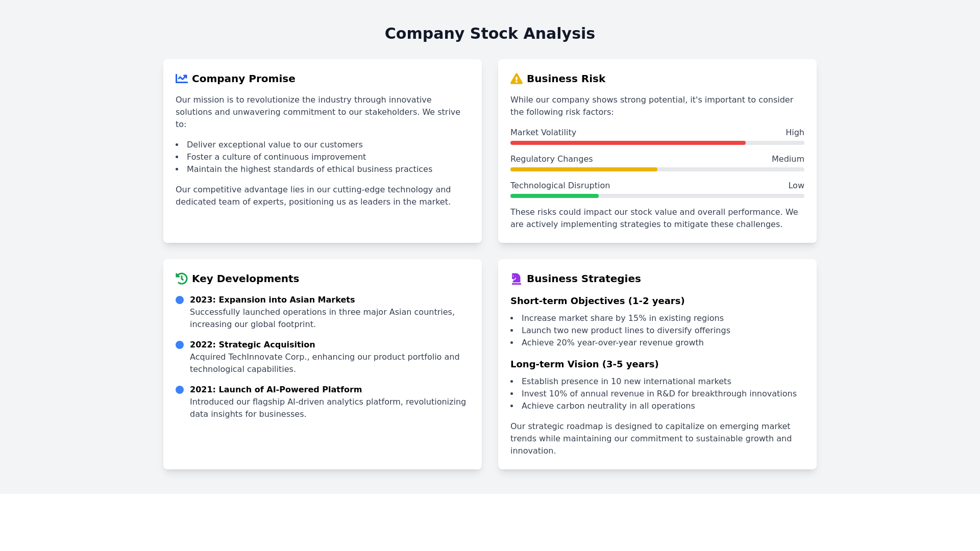Click the 2021: Launch of AI-Powered Platform title
This screenshot has width=980, height=551.
[x=276, y=390]
